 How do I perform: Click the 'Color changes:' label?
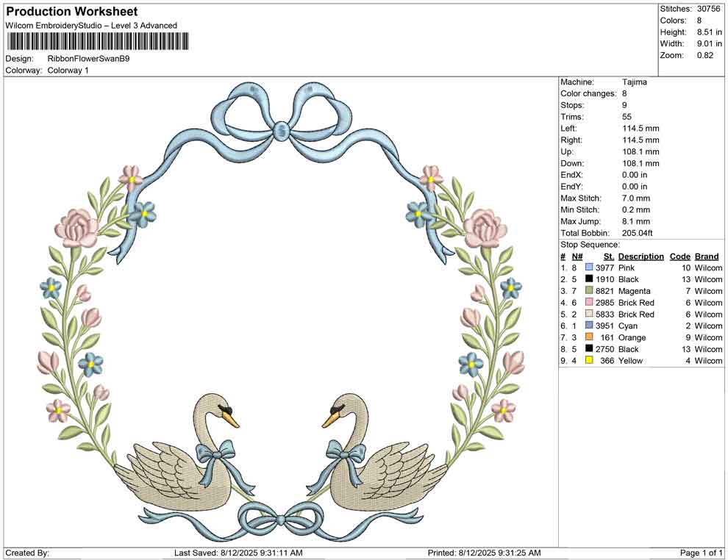point(588,94)
